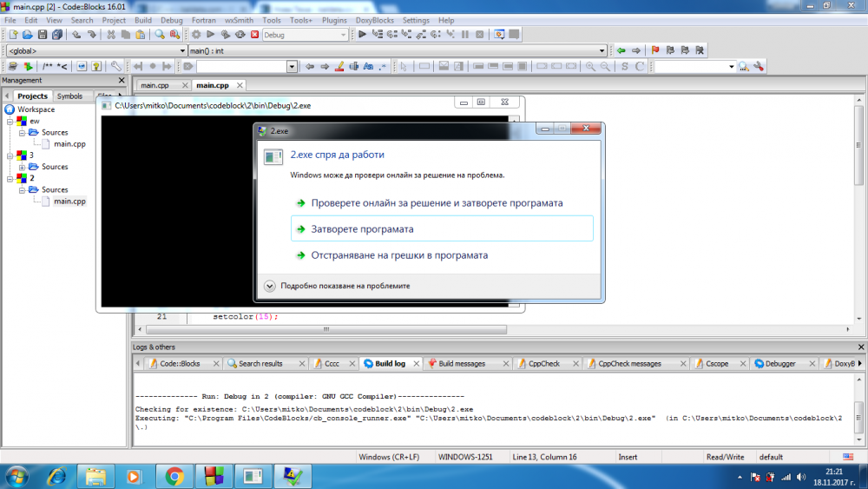Select main.cpp under project ew
The image size is (868, 489).
coord(69,144)
